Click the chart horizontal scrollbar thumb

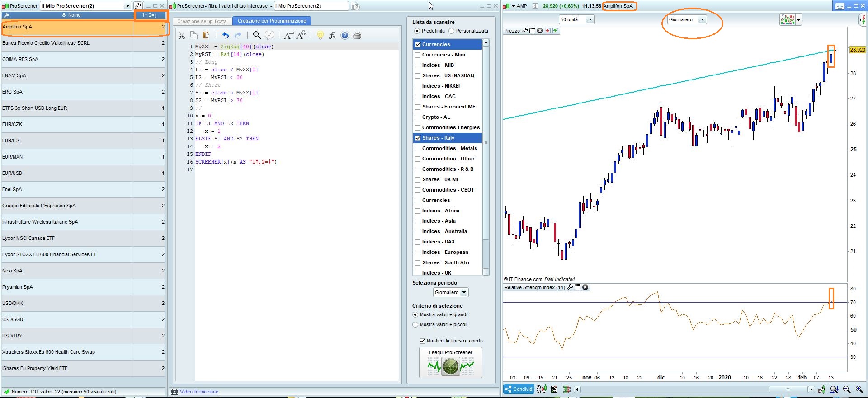tap(788, 389)
